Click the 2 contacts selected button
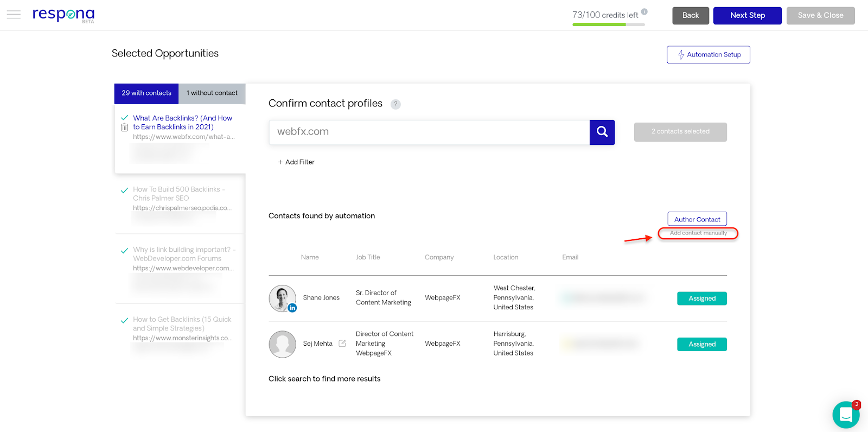The height and width of the screenshot is (432, 868). (x=680, y=132)
